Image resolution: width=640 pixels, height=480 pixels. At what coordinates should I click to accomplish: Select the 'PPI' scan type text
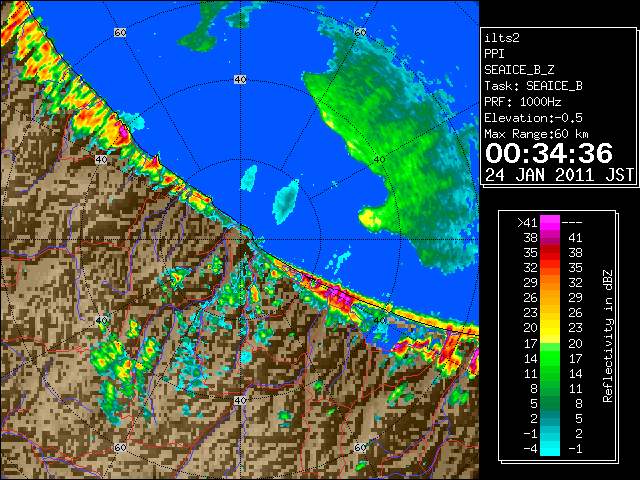click(x=494, y=54)
